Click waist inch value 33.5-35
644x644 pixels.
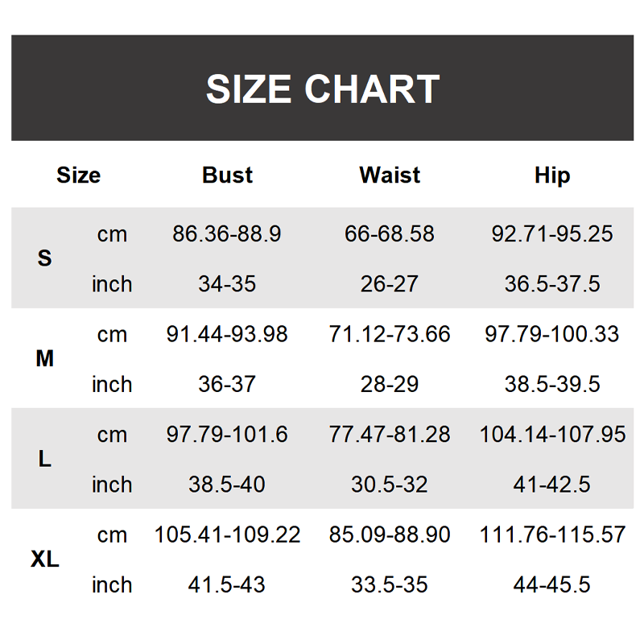(390, 585)
